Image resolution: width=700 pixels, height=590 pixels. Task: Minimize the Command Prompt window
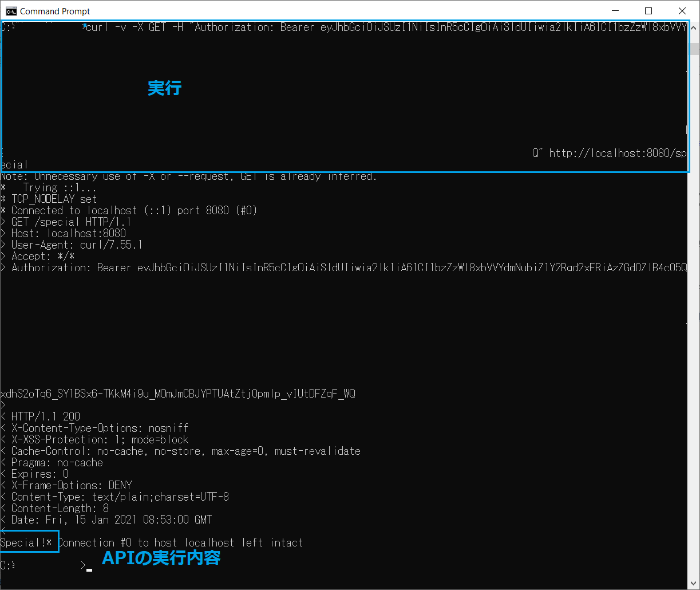coord(615,11)
